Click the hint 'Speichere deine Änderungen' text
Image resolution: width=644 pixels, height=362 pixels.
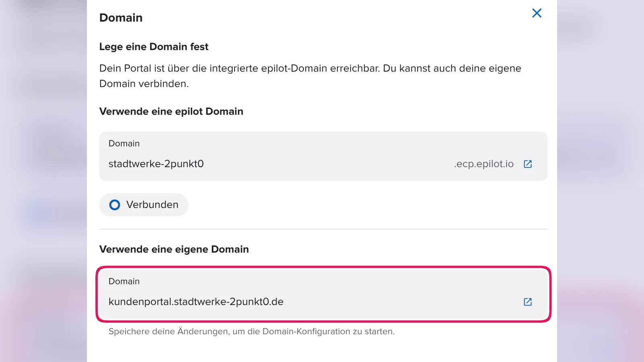tap(252, 331)
